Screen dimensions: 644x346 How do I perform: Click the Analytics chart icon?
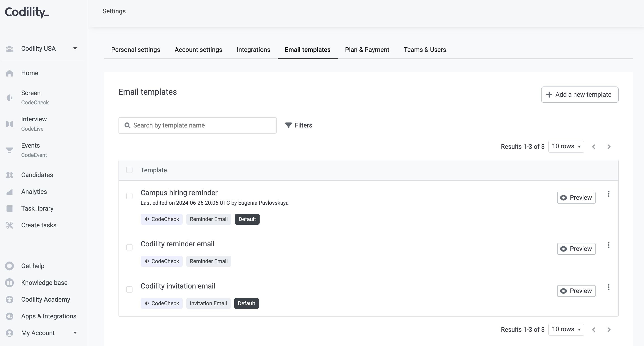tap(9, 192)
